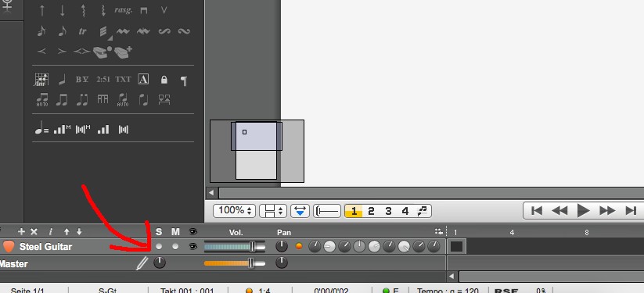Viewport: 644px width, 293px height.
Task: Jump to the beginning of the score
Action: 536,210
